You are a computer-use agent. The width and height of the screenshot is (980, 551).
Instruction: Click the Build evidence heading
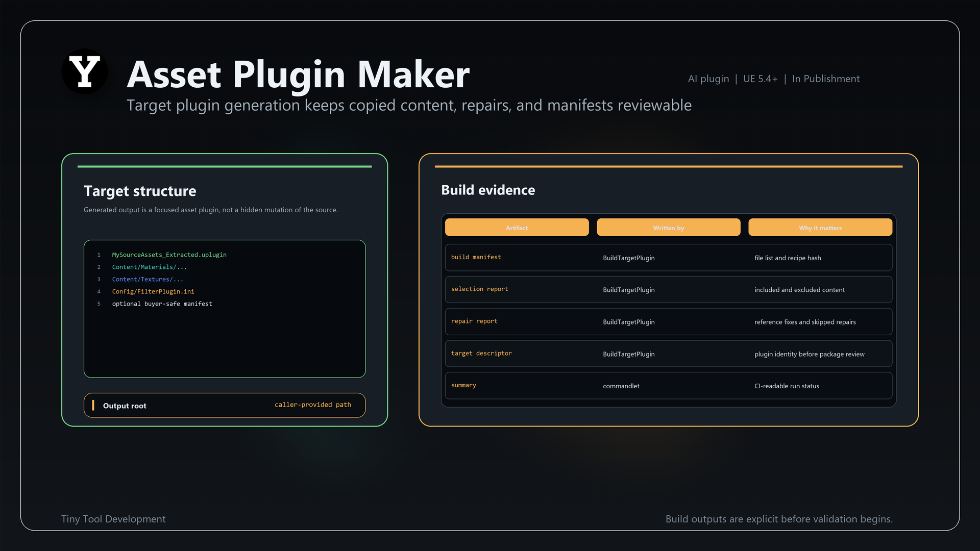[x=488, y=190]
